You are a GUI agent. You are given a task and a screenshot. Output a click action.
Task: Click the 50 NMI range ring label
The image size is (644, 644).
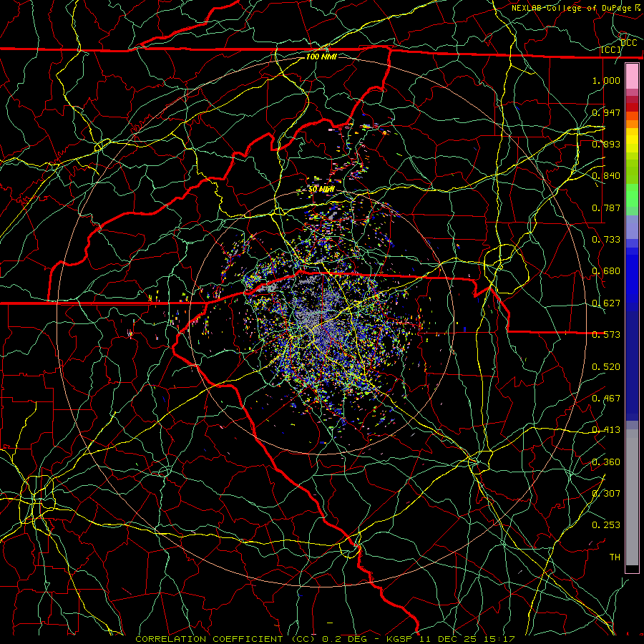pyautogui.click(x=321, y=190)
